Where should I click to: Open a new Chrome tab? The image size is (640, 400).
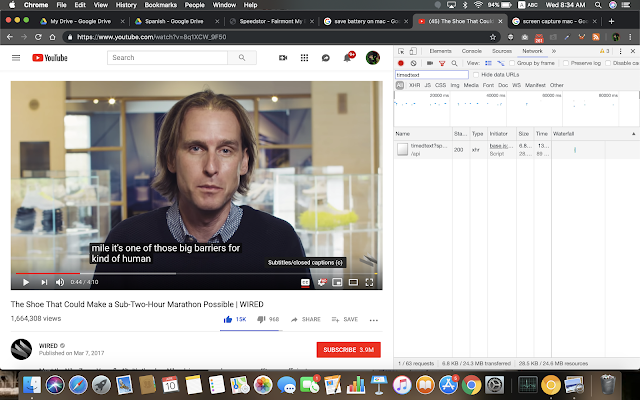click(x=611, y=21)
